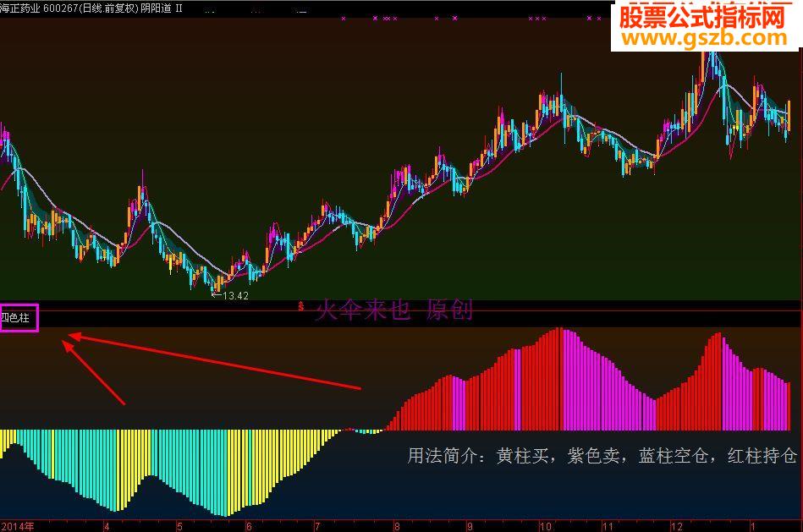Jump to month 6 on the timeline
803x532 pixels.
click(249, 526)
